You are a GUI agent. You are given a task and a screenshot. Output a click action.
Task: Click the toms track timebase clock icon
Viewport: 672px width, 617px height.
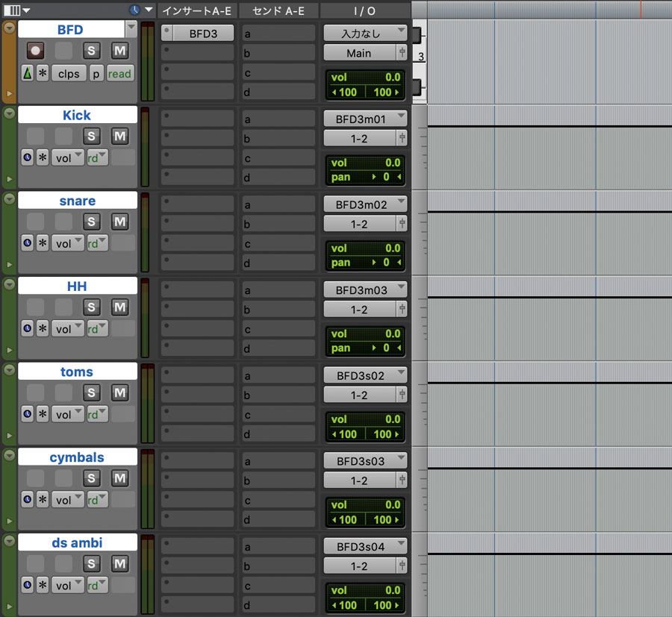pyautogui.click(x=28, y=414)
